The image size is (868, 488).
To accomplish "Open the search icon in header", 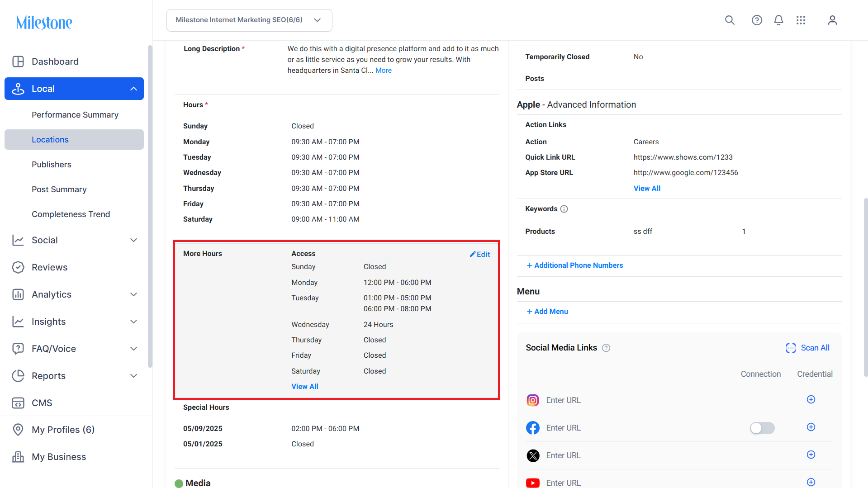I will (730, 20).
